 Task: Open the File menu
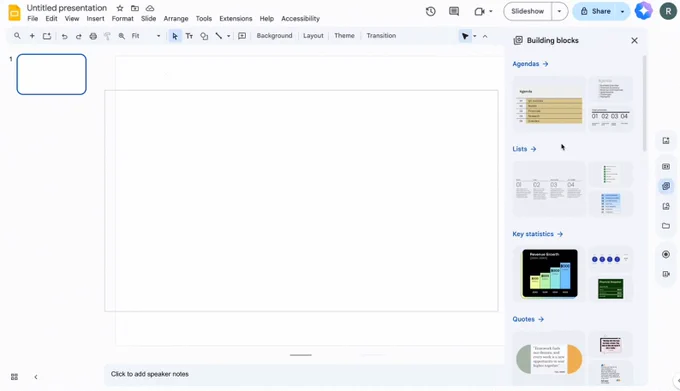point(33,19)
